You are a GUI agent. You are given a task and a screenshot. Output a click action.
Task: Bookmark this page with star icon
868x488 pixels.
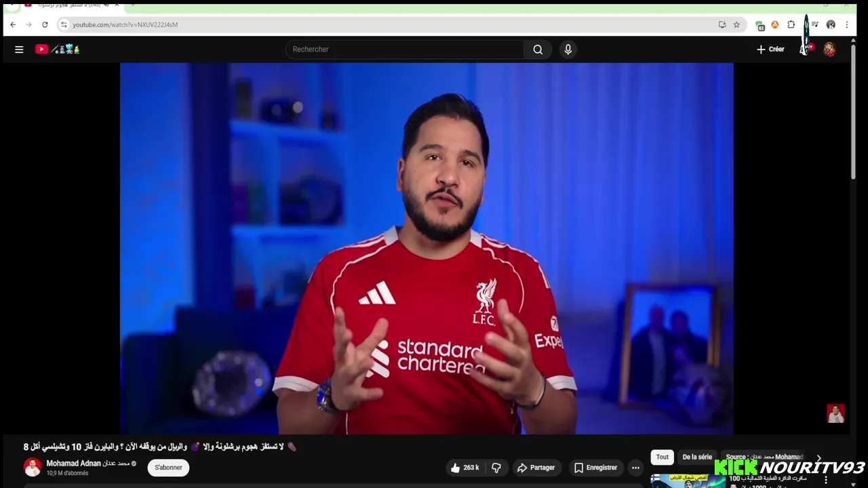(x=736, y=24)
